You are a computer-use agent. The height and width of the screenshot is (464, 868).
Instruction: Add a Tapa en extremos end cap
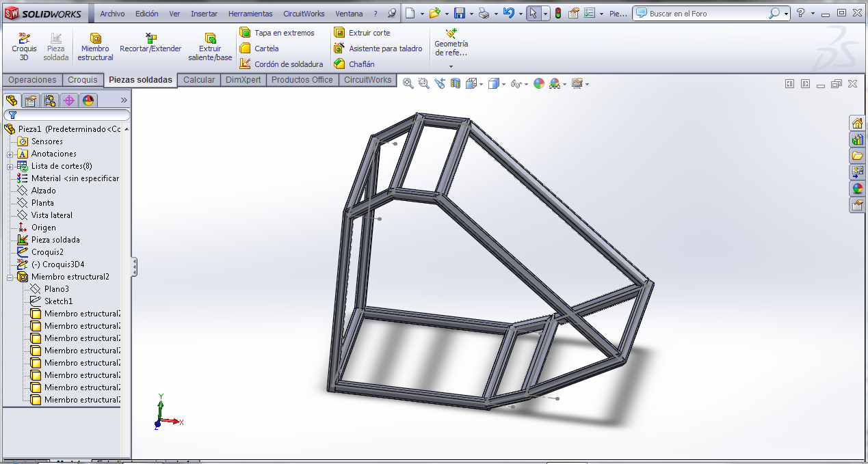(277, 33)
